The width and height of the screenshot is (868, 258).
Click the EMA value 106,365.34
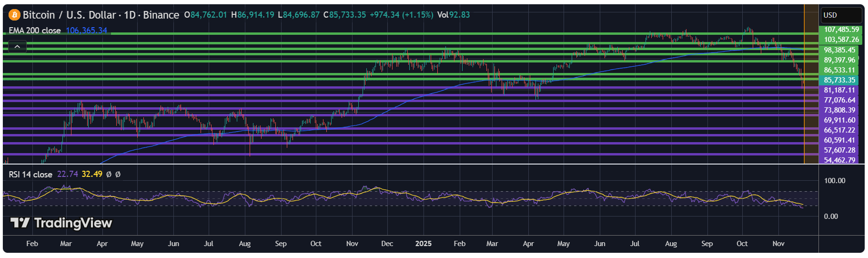(86, 31)
